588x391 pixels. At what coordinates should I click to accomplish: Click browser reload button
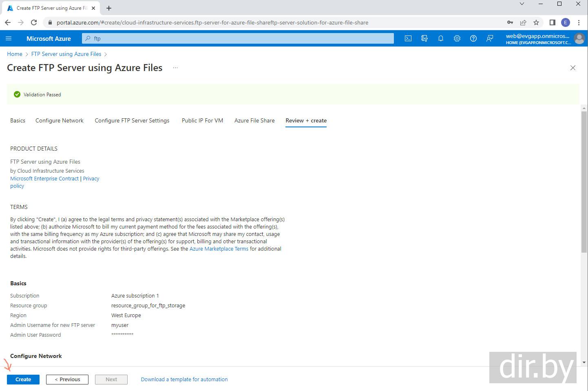(34, 22)
